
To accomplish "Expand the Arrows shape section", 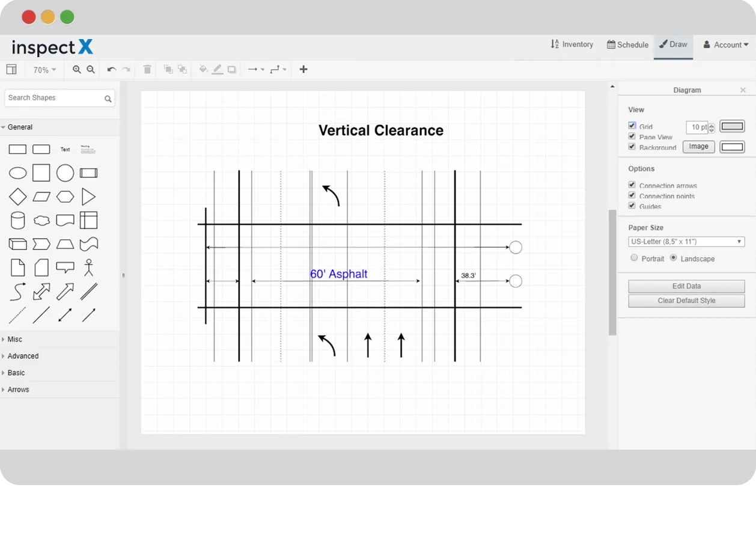I will [17, 390].
